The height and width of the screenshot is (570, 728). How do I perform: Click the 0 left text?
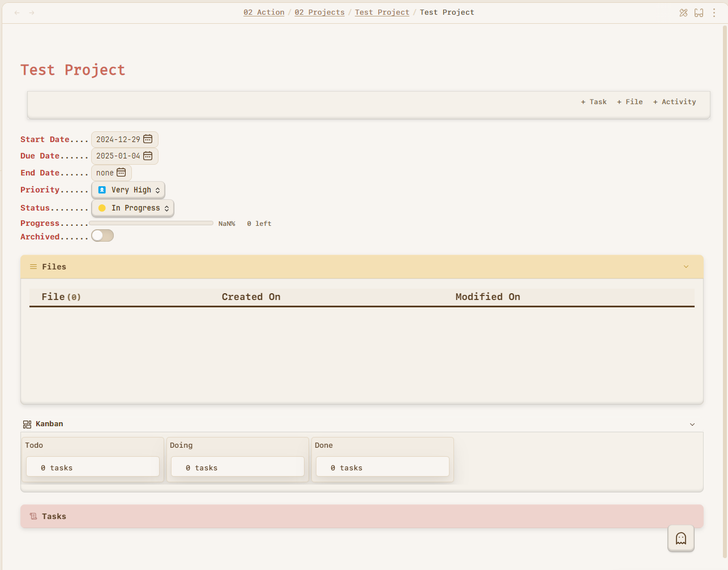[259, 224]
